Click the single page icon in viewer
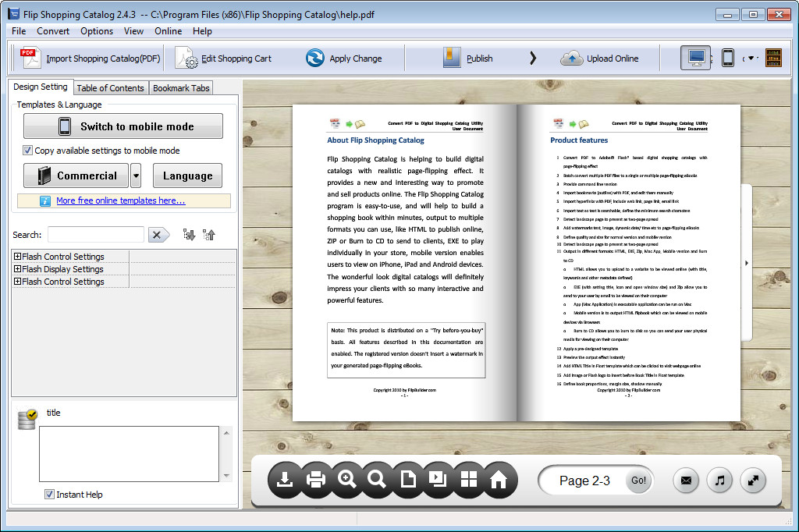 (408, 479)
